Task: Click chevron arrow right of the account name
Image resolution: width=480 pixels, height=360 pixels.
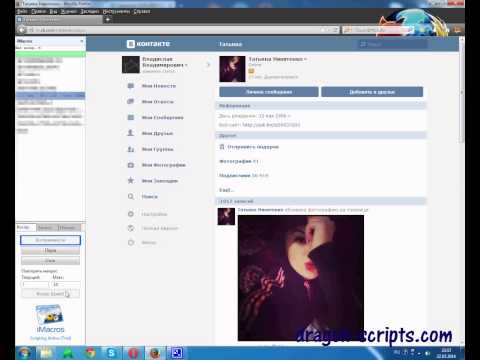Action: [208, 65]
